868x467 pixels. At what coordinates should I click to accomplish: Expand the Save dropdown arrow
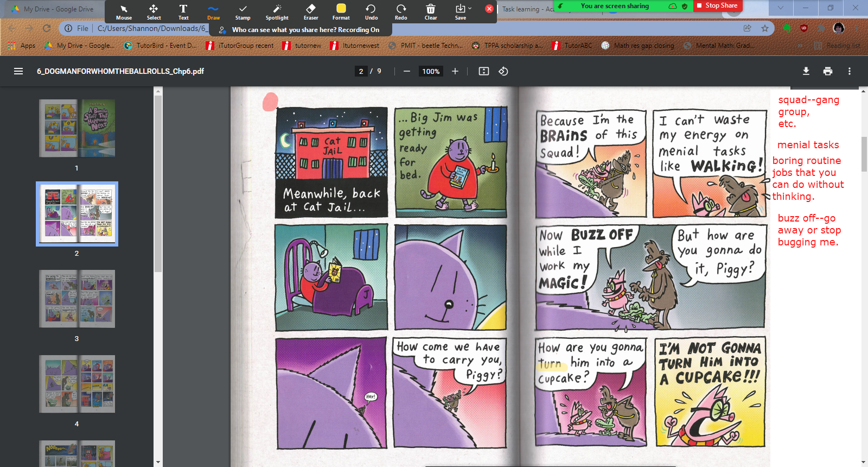pos(470,8)
